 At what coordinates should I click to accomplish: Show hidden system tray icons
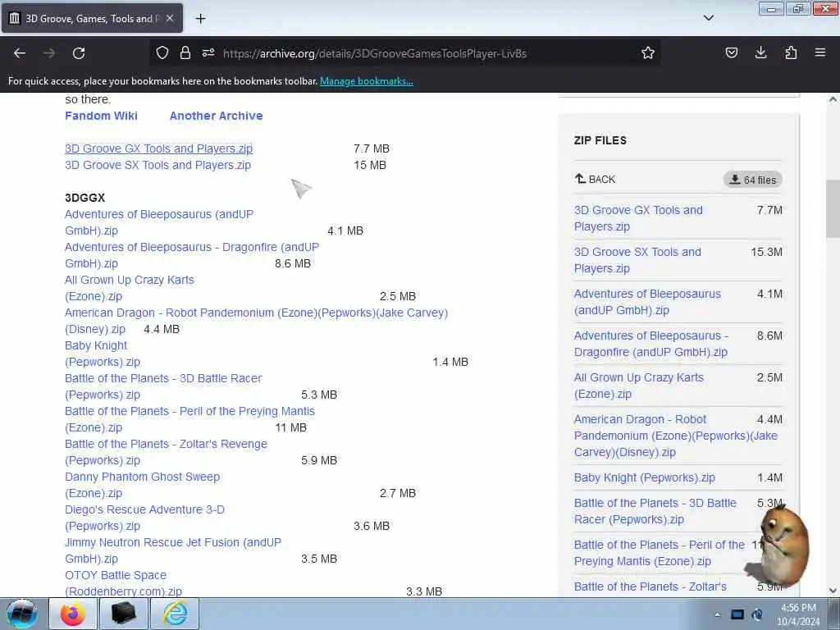tap(717, 614)
